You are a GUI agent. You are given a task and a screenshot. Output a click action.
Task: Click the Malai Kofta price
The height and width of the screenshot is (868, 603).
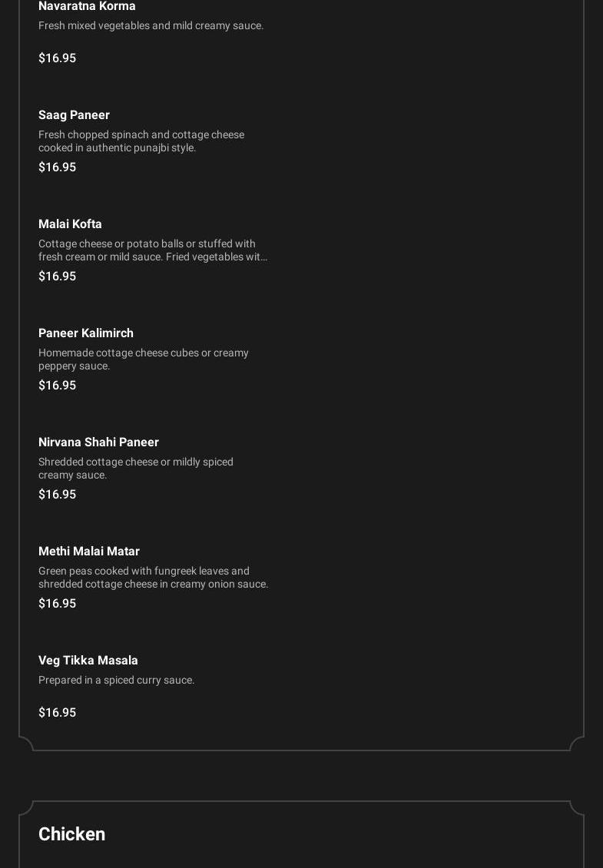click(x=57, y=276)
